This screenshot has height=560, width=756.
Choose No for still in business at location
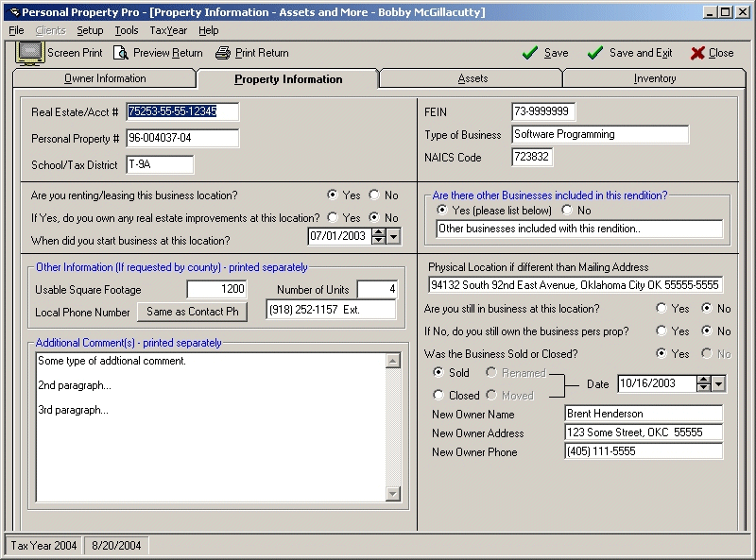[707, 308]
